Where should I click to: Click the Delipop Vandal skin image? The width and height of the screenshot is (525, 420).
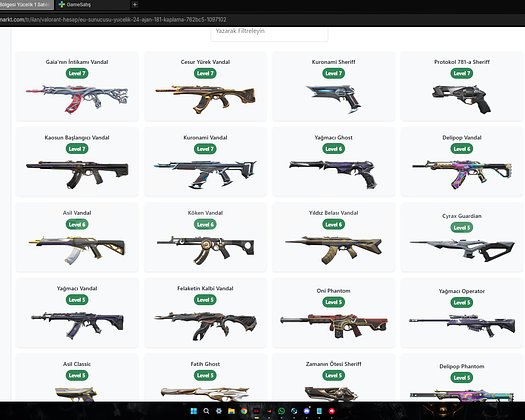coord(462,174)
